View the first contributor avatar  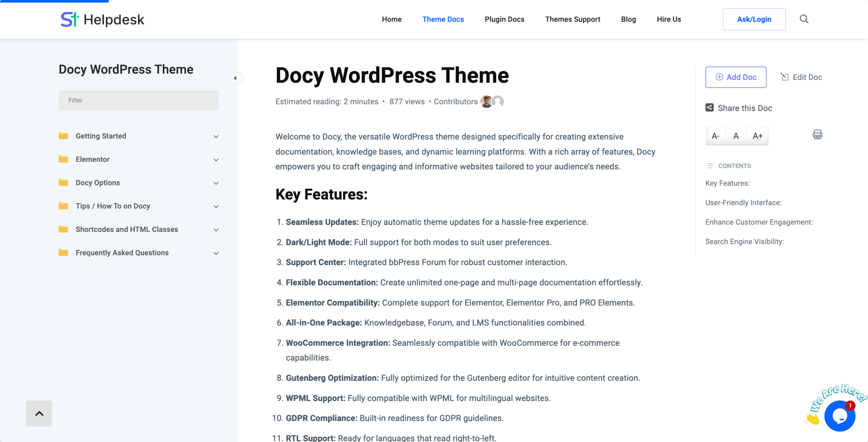486,101
